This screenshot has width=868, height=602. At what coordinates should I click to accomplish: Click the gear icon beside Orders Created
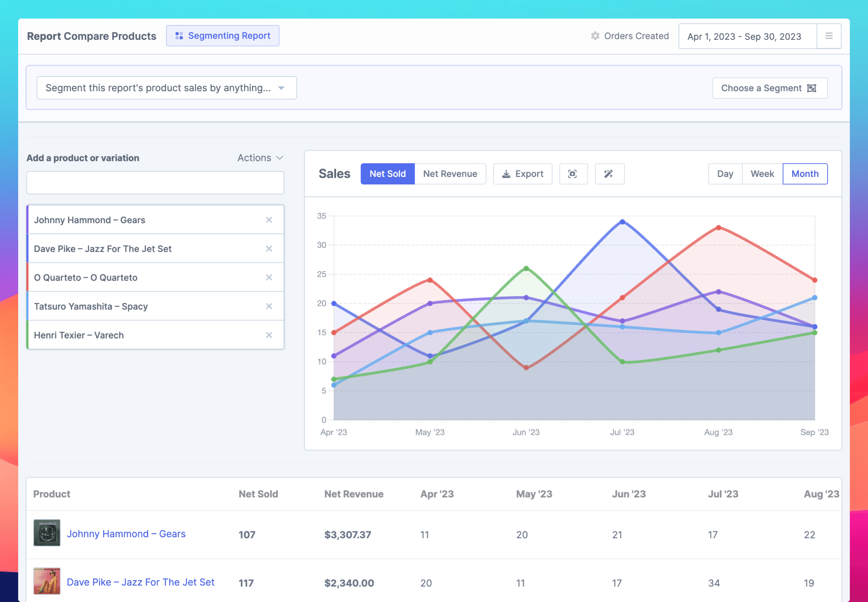point(595,36)
